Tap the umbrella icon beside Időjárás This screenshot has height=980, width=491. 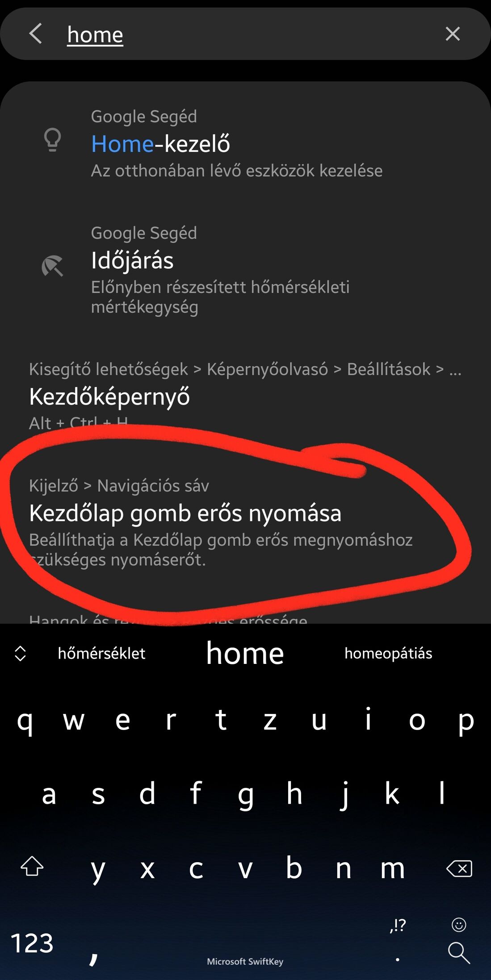[x=52, y=266]
